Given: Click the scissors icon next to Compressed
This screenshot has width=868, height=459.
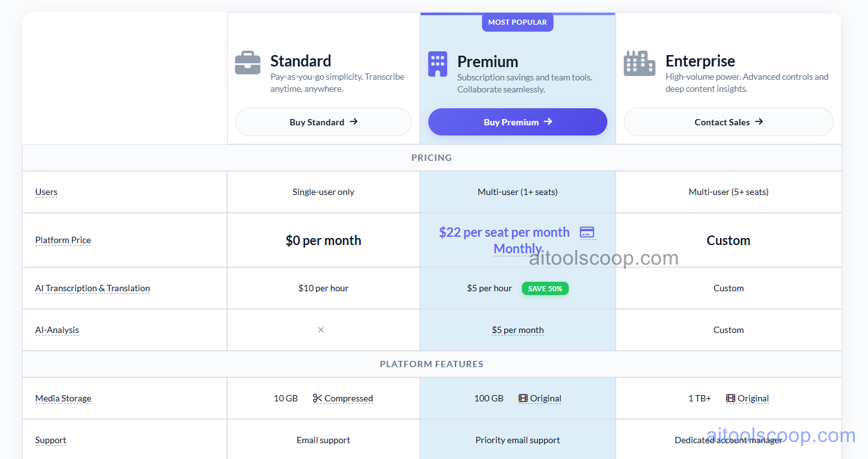Looking at the screenshot, I should (x=319, y=398).
